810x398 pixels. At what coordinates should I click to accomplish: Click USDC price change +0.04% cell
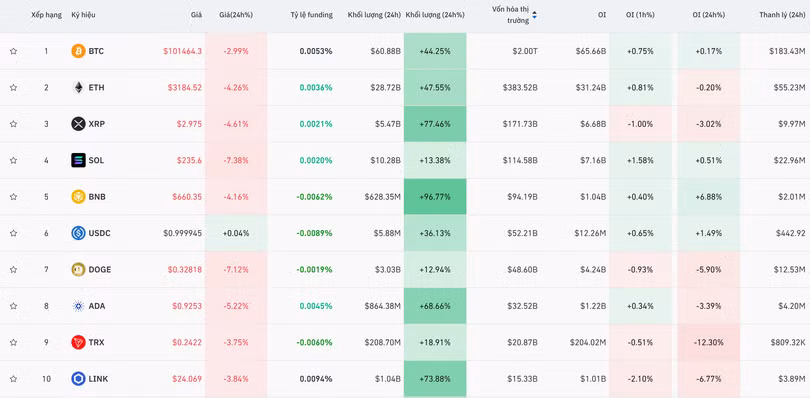point(236,233)
